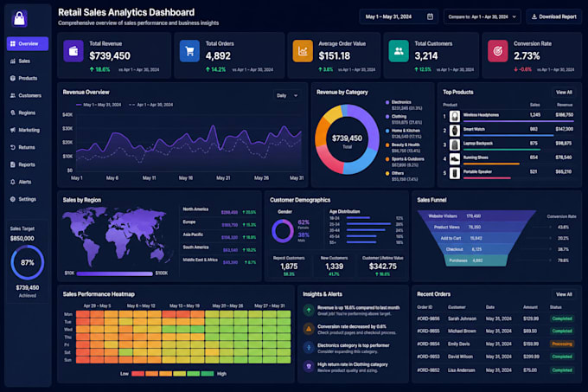The height and width of the screenshot is (392, 588).
Task: Click the Total Customers people icon
Action: click(399, 51)
